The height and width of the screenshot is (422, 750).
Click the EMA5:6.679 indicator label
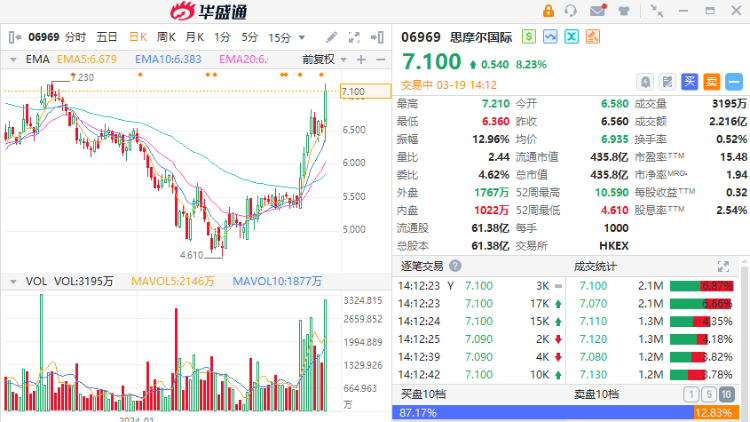[x=87, y=60]
